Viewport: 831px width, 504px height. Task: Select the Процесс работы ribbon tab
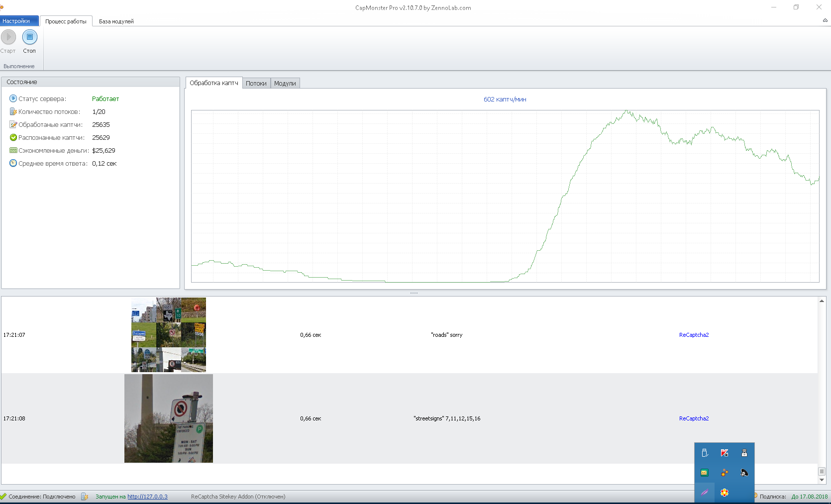pos(66,21)
